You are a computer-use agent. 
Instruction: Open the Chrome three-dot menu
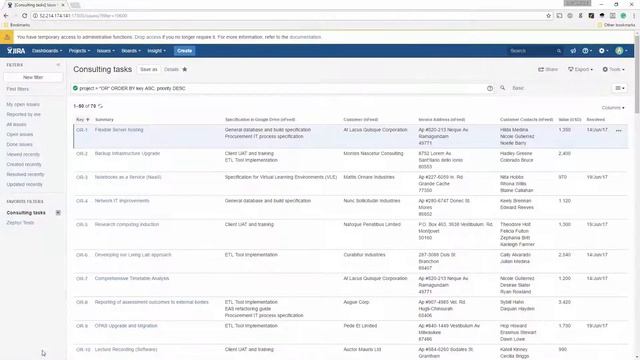coord(634,16)
